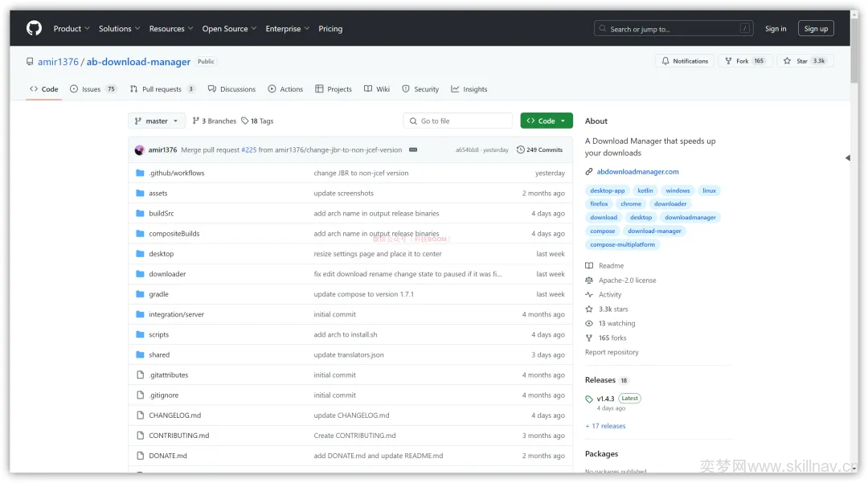Click the Sign in link
Viewport: 868px width, 483px height.
[776, 28]
